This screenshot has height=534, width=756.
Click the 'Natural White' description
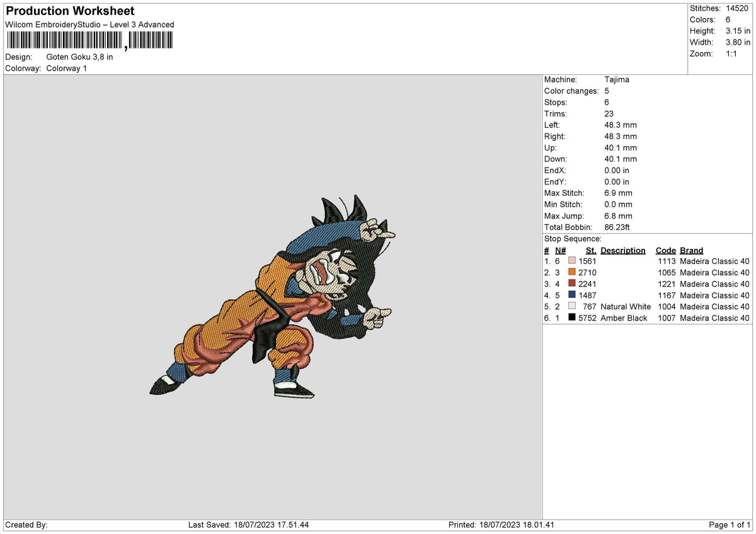[x=626, y=307]
